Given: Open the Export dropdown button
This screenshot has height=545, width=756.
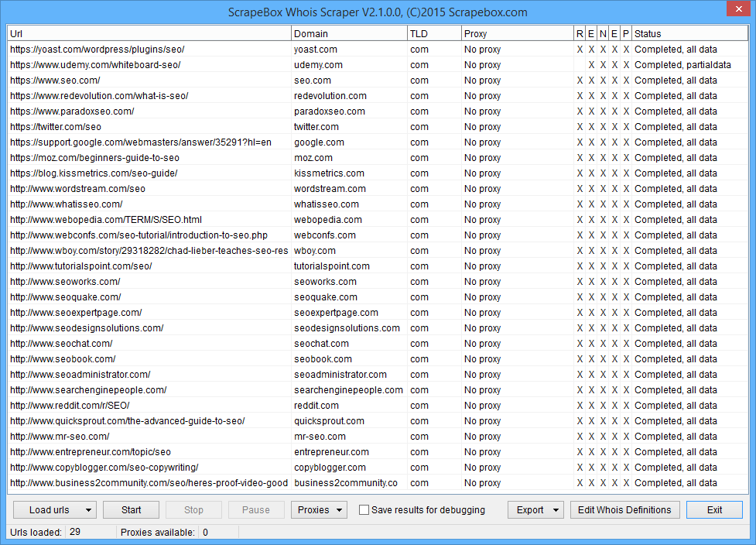Looking at the screenshot, I should coord(535,510).
